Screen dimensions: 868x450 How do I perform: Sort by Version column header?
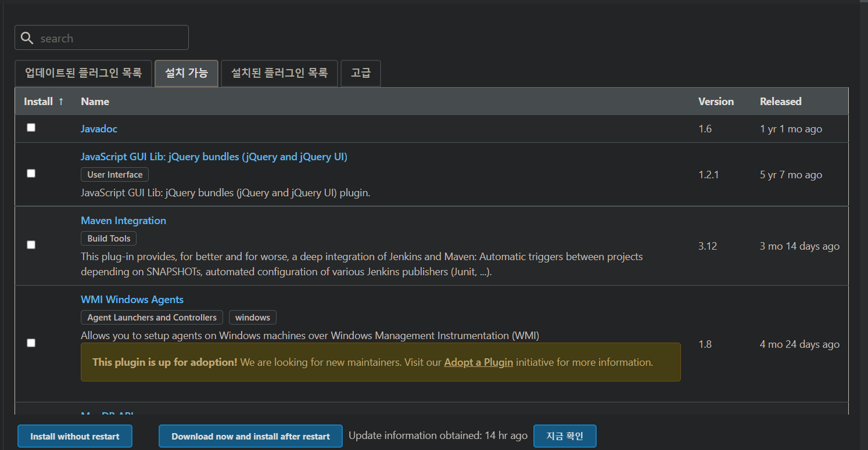[716, 102]
